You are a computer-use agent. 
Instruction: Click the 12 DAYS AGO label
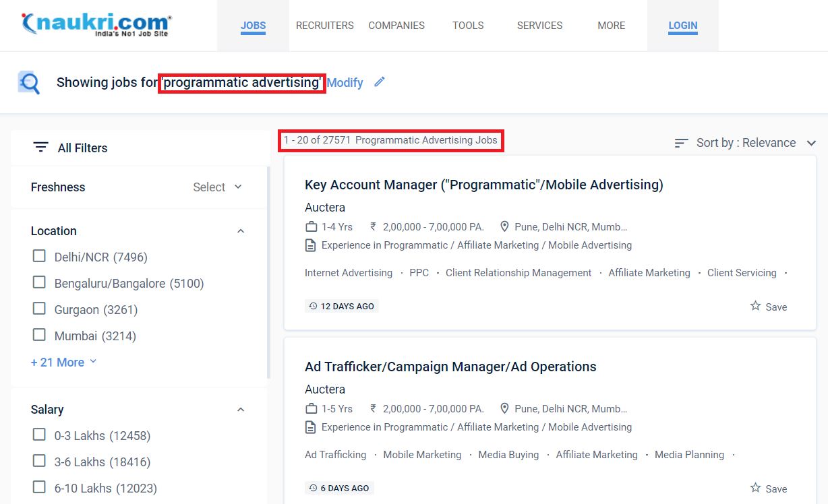click(342, 306)
